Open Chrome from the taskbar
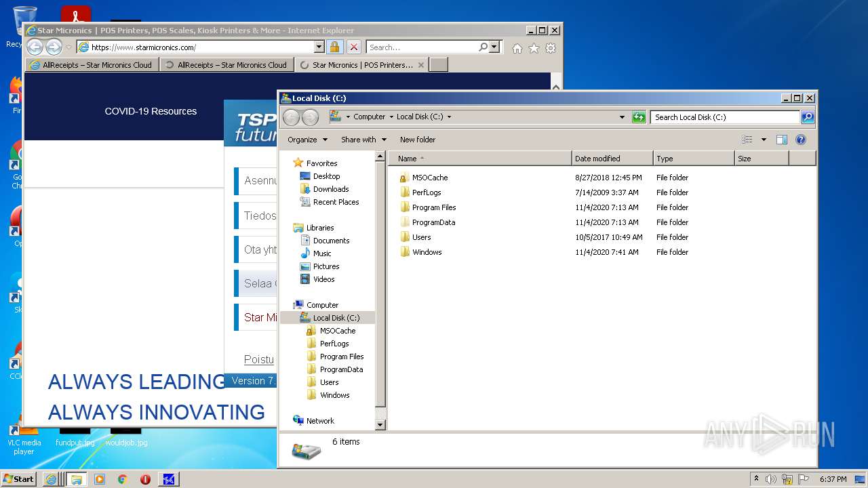Image resolution: width=868 pixels, height=488 pixels. pyautogui.click(x=122, y=479)
